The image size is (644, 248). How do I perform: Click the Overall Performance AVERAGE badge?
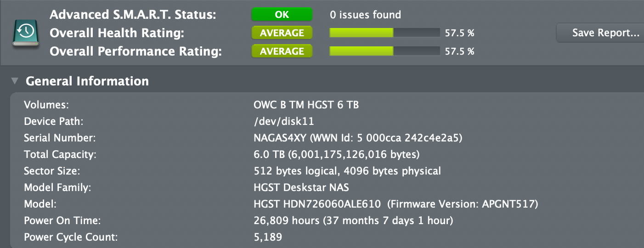tap(282, 51)
